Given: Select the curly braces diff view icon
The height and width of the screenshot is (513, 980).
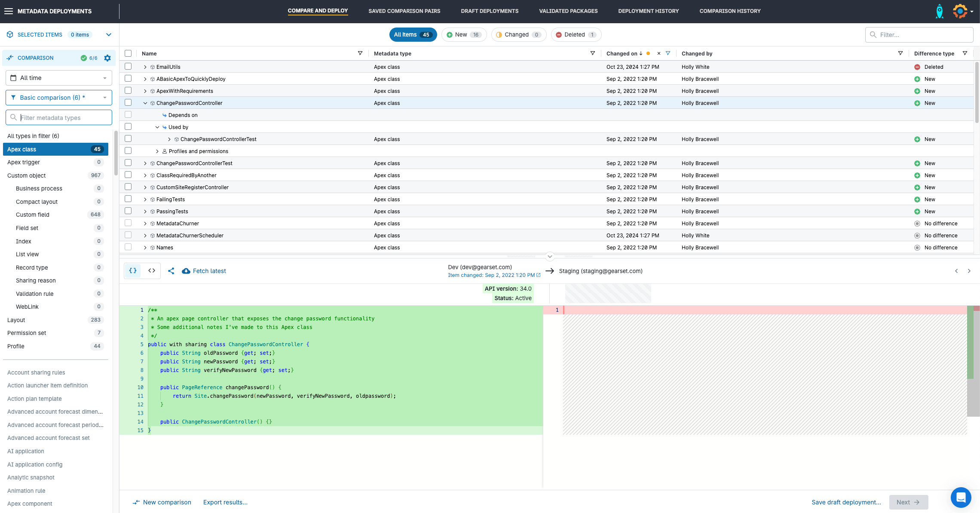Looking at the screenshot, I should pyautogui.click(x=133, y=271).
